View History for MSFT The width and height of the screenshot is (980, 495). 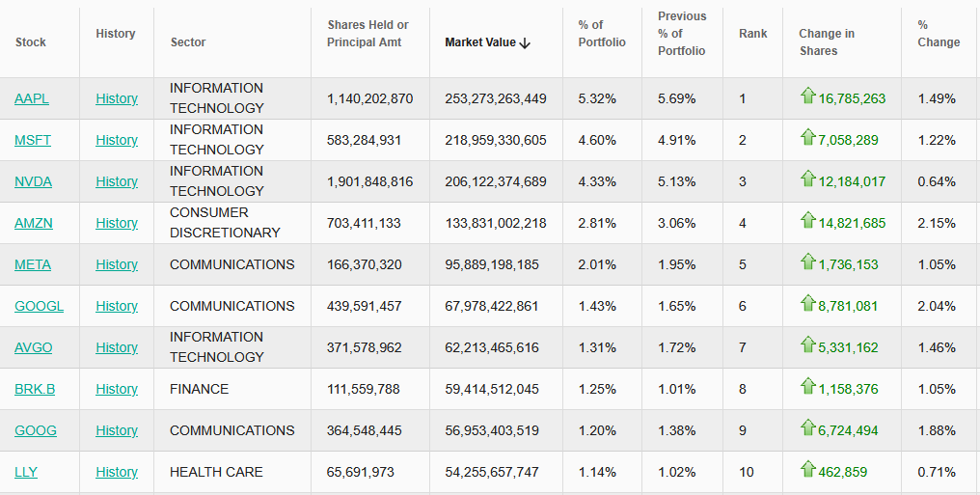tap(117, 140)
